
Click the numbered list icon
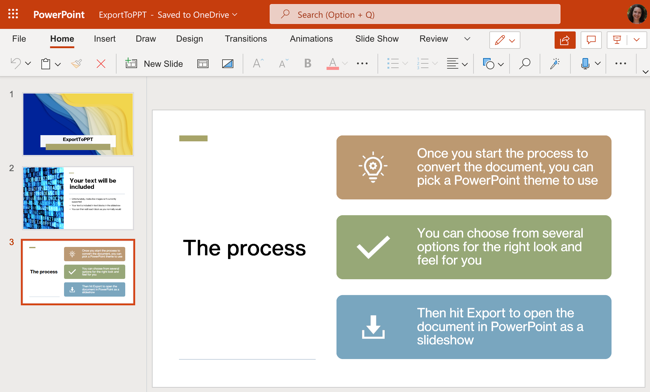tap(422, 63)
